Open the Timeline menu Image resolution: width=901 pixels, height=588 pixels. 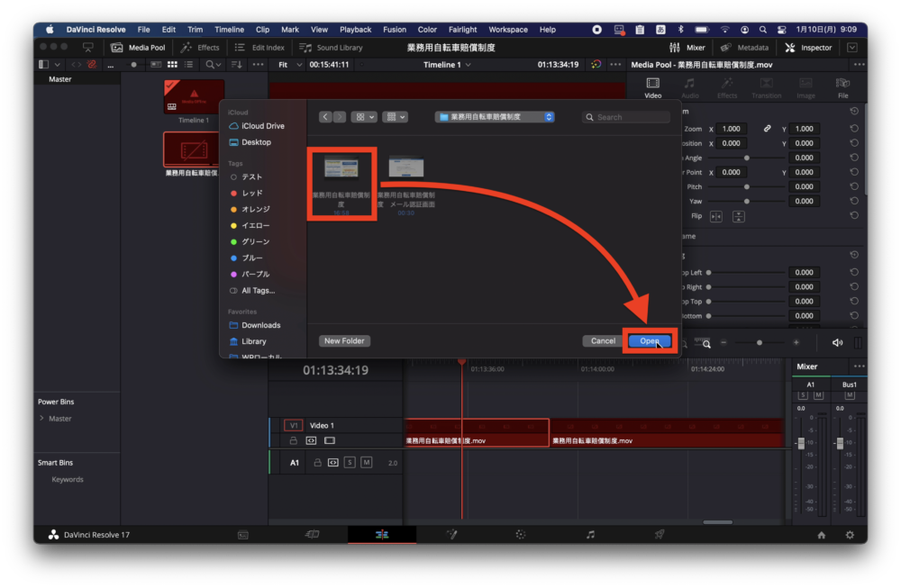pos(229,30)
